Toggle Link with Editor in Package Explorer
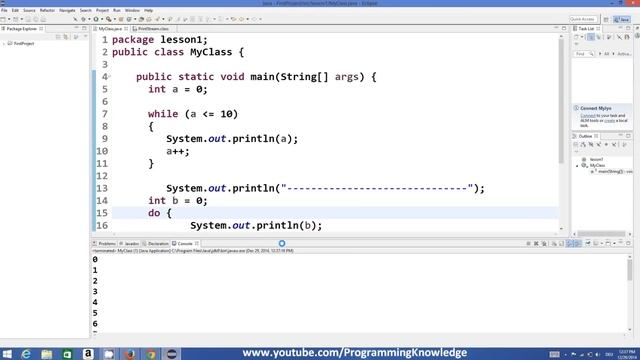This screenshot has width=640, height=360. point(66,37)
